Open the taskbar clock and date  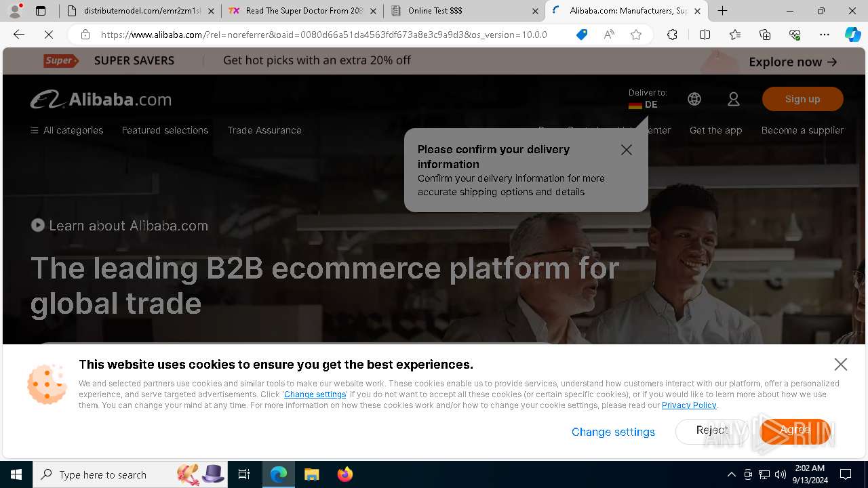810,474
